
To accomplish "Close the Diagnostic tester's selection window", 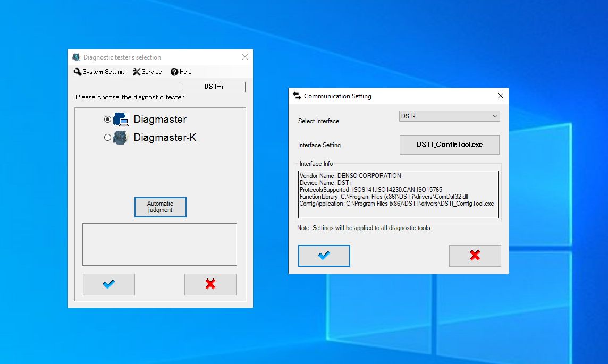I will coord(245,57).
